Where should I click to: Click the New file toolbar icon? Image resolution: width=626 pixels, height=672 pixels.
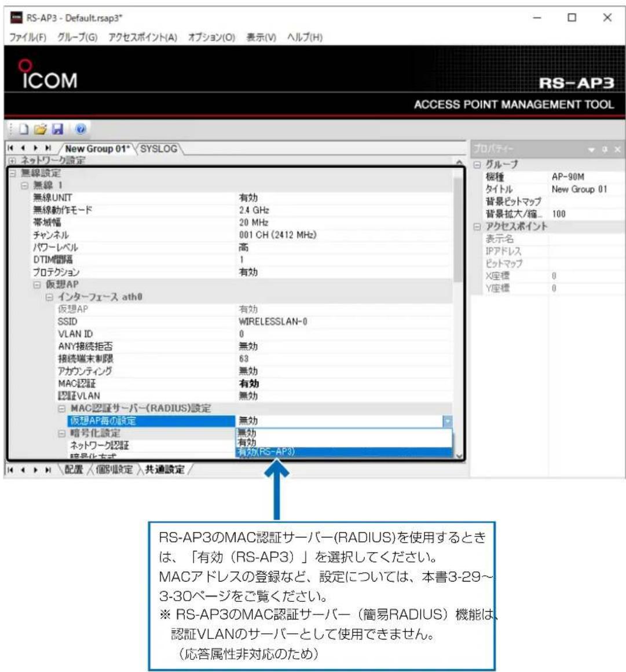pyautogui.click(x=24, y=129)
